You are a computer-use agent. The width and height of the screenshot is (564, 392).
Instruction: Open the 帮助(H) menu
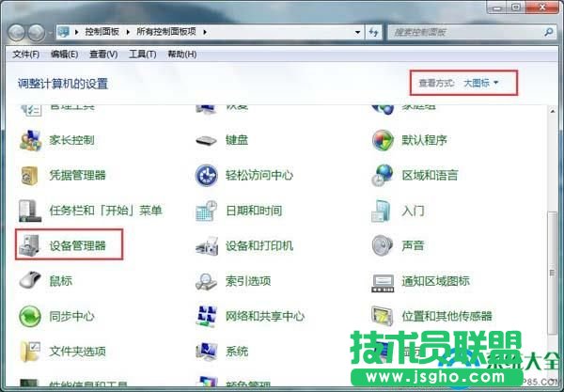point(182,55)
